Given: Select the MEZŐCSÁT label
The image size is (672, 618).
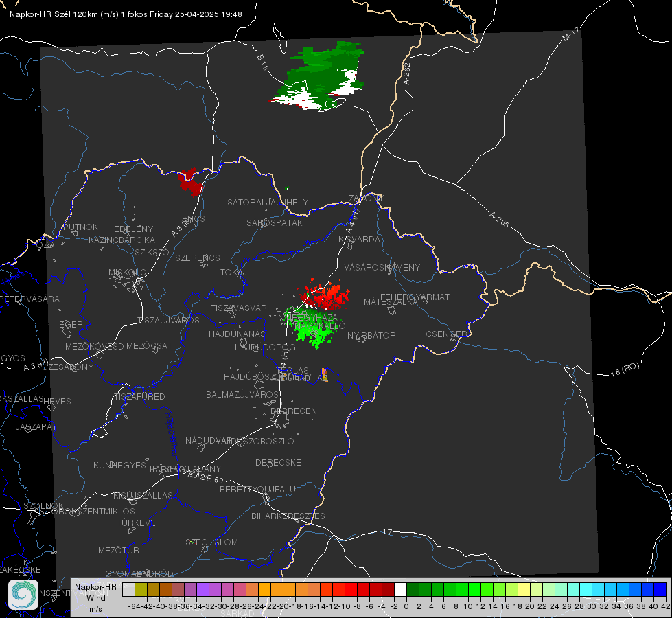Looking at the screenshot, I should (149, 345).
